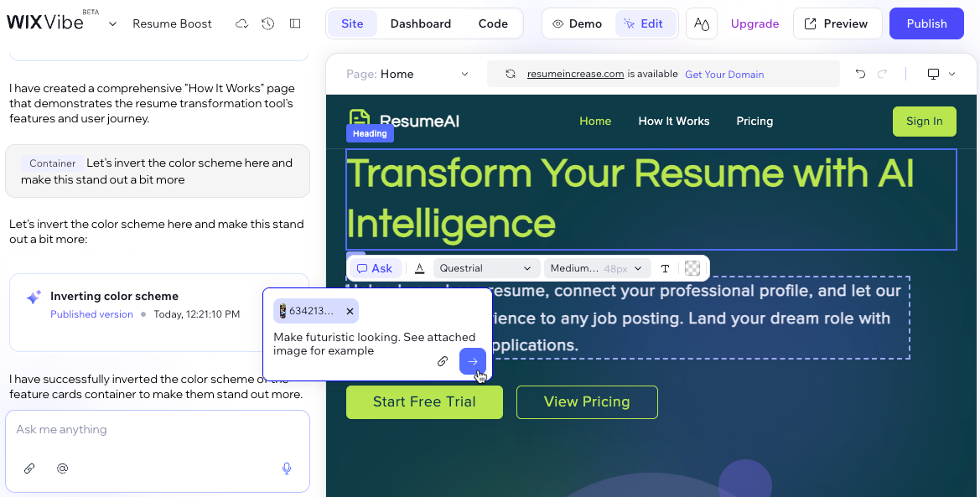The height and width of the screenshot is (497, 980).
Task: Open the Questrial font dropdown
Action: point(485,269)
